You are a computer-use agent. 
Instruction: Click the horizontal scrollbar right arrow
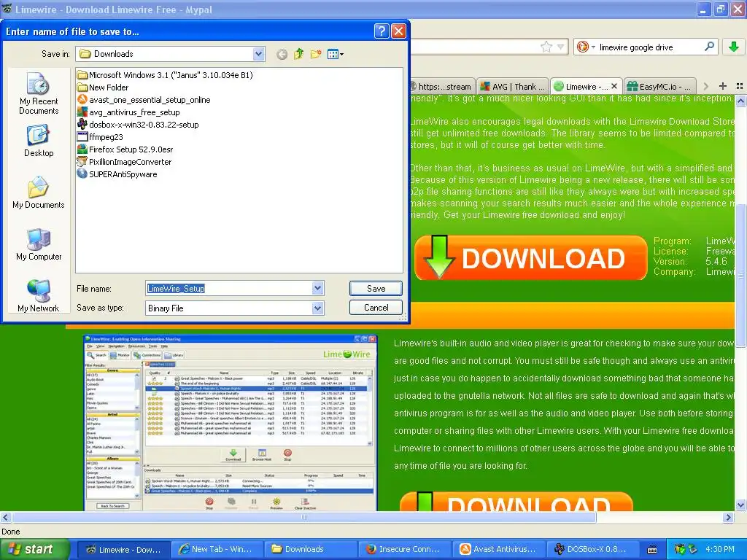pos(728,517)
